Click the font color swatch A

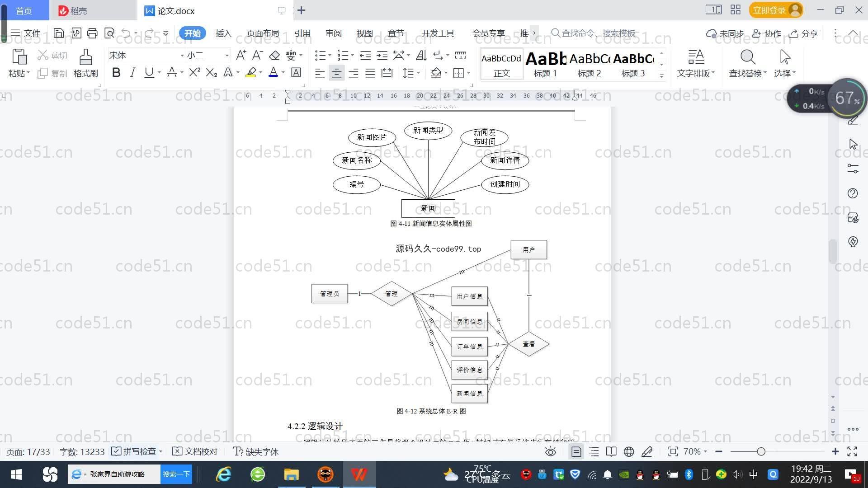pos(273,72)
